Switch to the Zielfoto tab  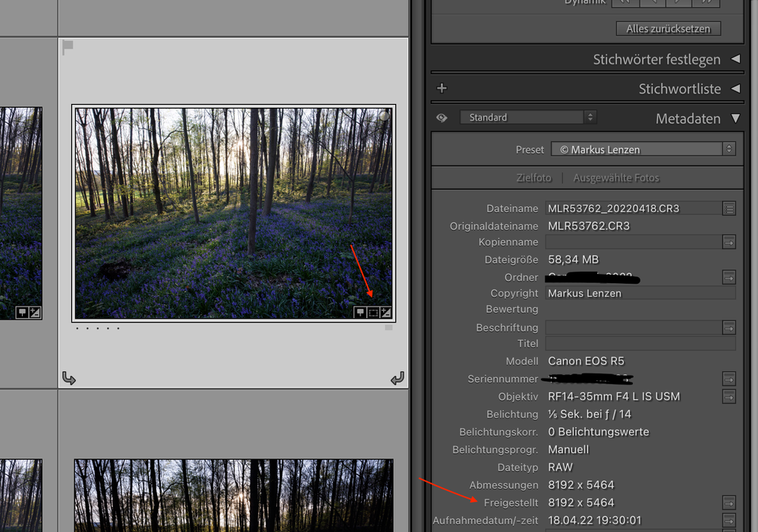(x=533, y=178)
